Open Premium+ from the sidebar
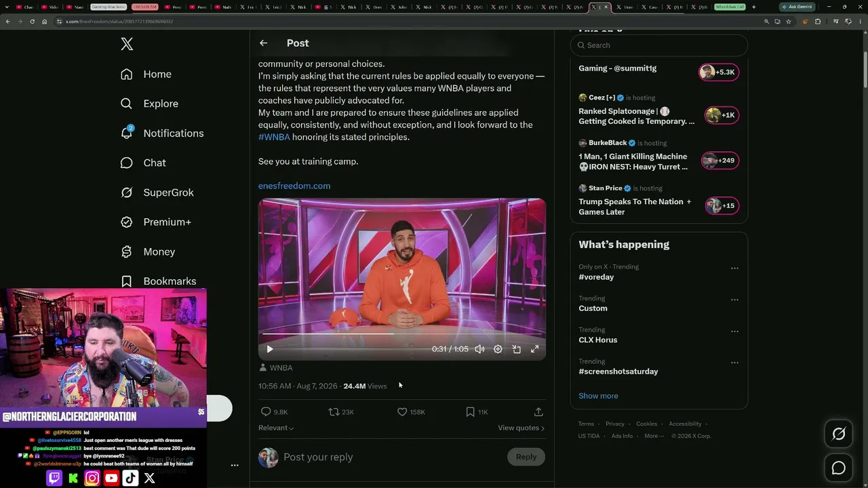 [155, 222]
